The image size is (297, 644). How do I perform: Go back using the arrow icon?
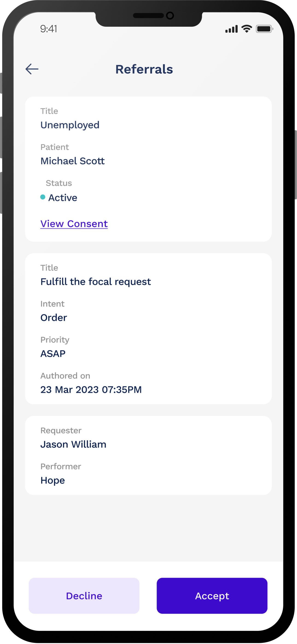(x=32, y=69)
